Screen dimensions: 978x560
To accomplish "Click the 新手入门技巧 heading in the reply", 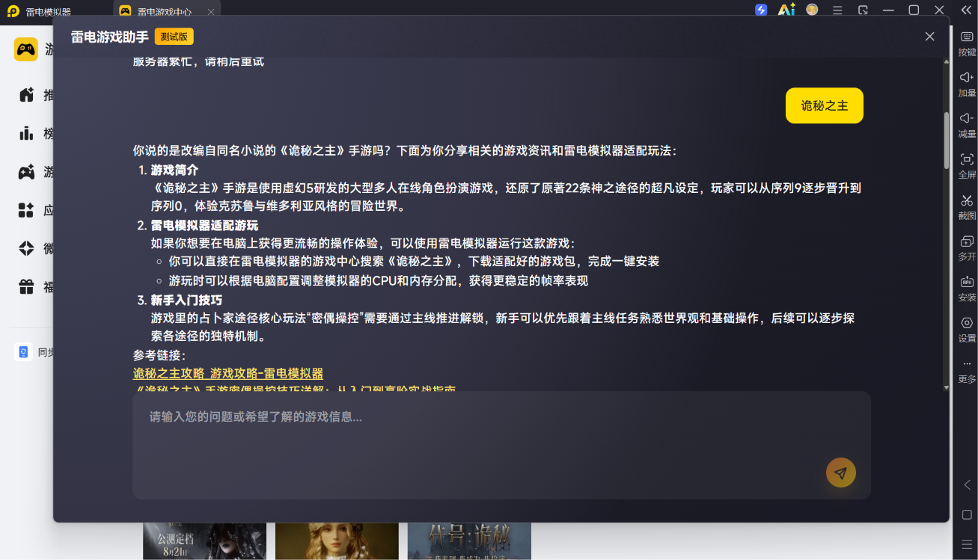I will [186, 300].
